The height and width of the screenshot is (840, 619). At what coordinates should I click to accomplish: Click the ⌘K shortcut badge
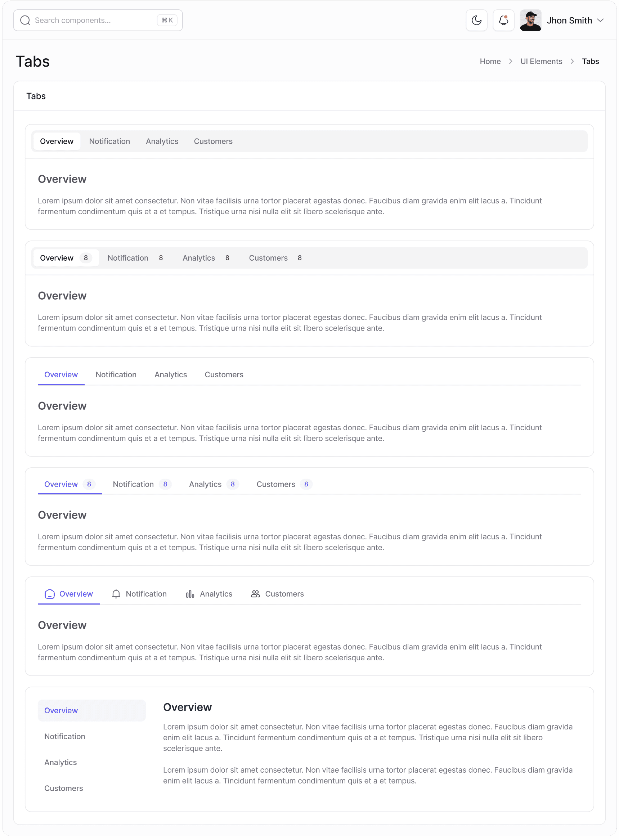tap(167, 20)
